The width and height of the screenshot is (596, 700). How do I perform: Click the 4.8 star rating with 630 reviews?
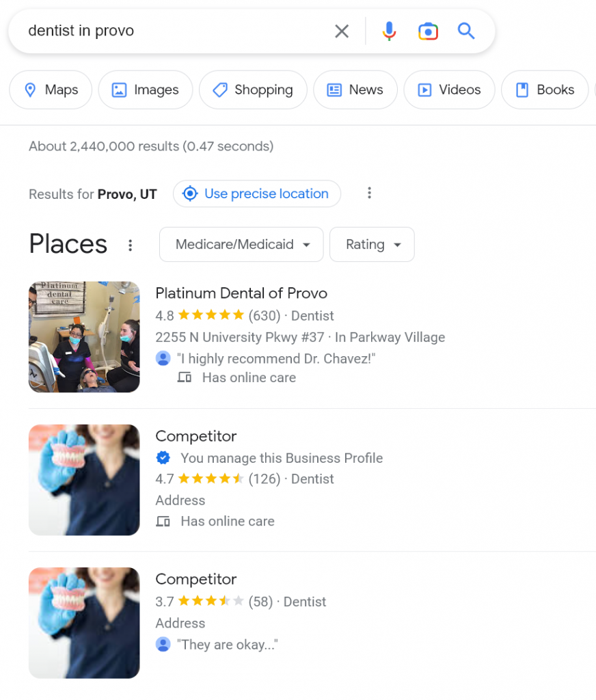[x=218, y=316]
